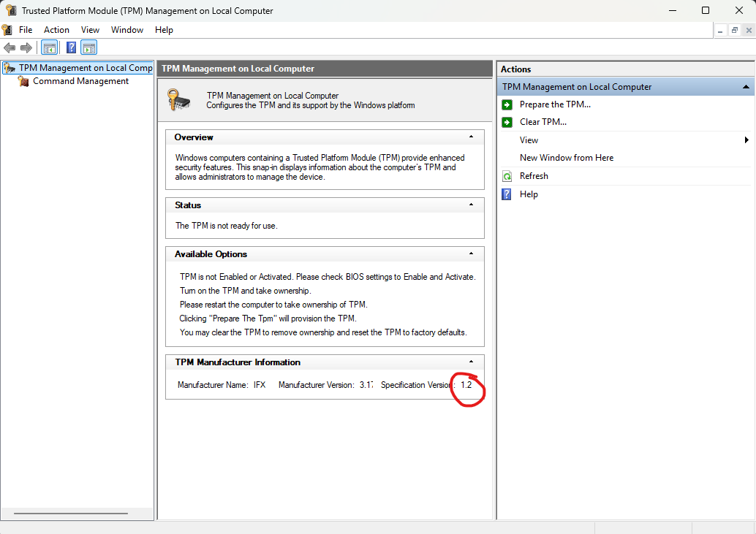Image resolution: width=756 pixels, height=534 pixels.
Task: Click the Actions pane header
Action: [x=625, y=69]
